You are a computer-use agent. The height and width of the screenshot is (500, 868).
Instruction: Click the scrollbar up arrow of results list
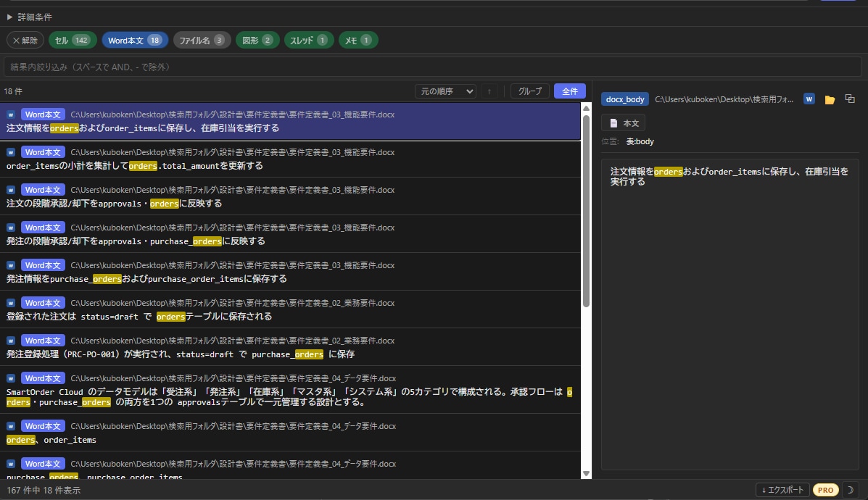click(586, 108)
